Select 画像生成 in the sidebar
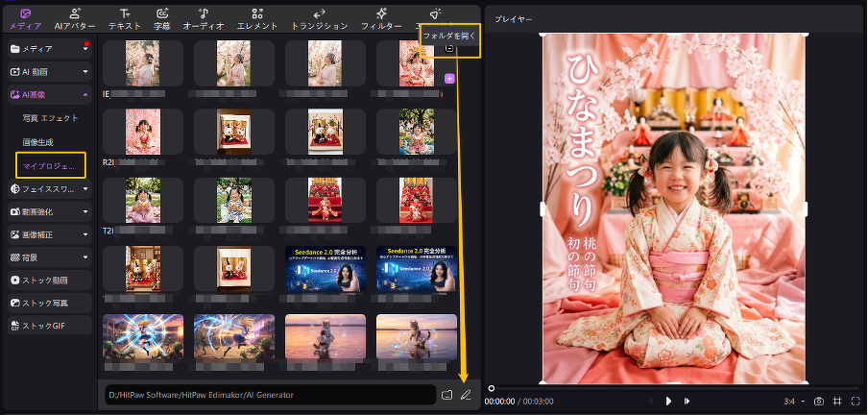This screenshot has width=868, height=415. [x=38, y=141]
